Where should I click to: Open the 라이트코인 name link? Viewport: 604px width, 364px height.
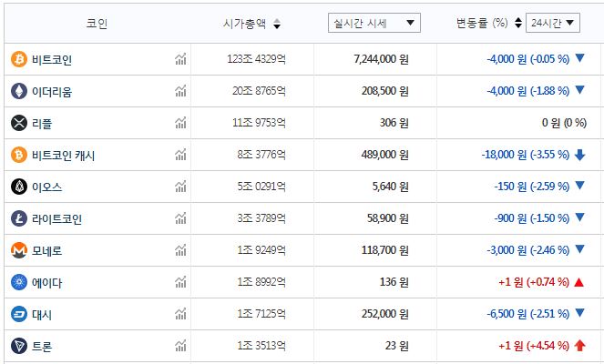pyautogui.click(x=56, y=218)
